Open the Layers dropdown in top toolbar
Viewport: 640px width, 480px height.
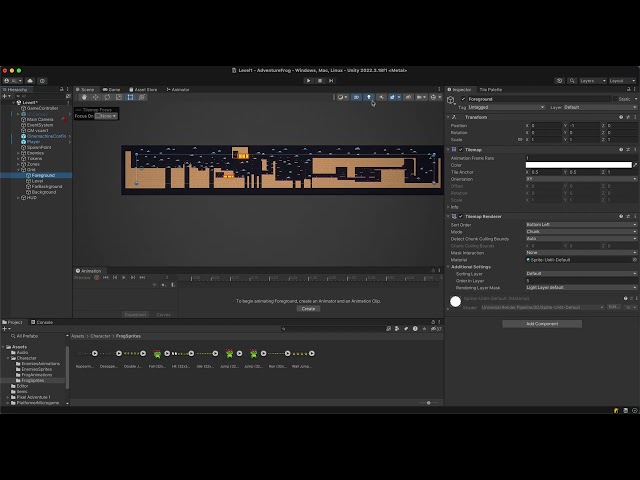(592, 81)
